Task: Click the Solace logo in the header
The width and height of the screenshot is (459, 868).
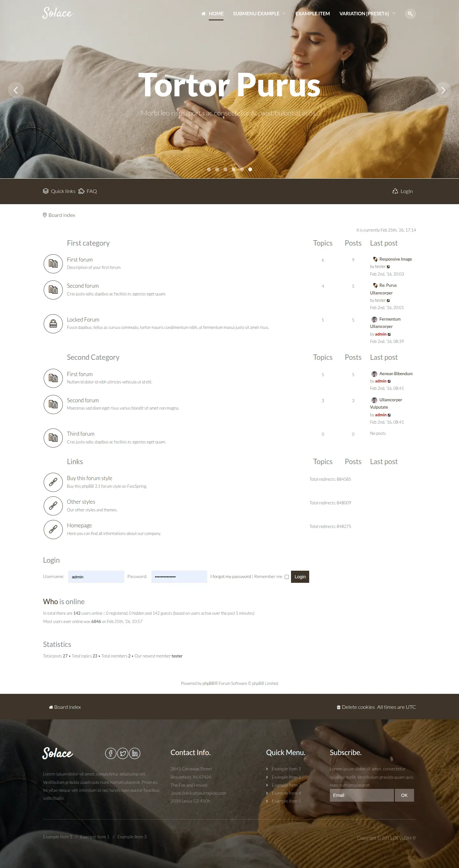Action: 57,13
